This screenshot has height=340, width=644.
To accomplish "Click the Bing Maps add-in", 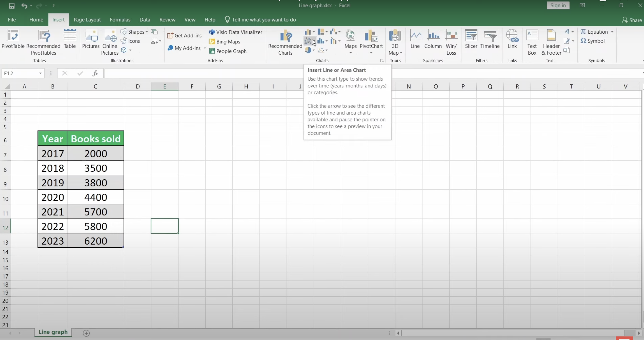I will (225, 42).
